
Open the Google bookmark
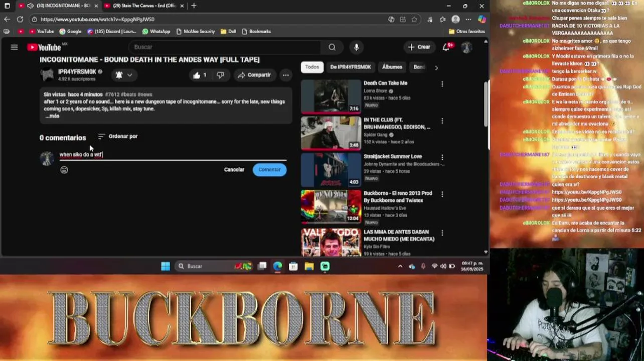tap(70, 31)
